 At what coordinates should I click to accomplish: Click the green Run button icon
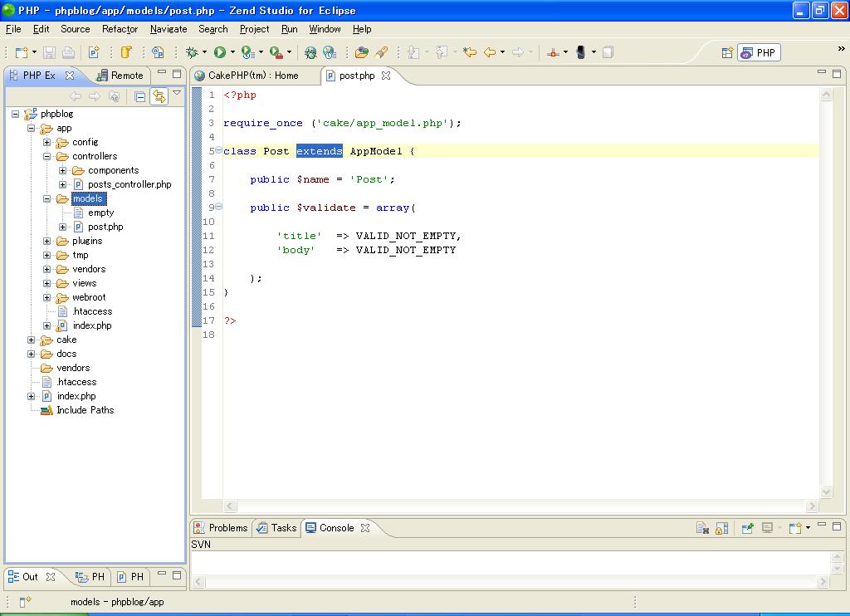click(x=220, y=52)
